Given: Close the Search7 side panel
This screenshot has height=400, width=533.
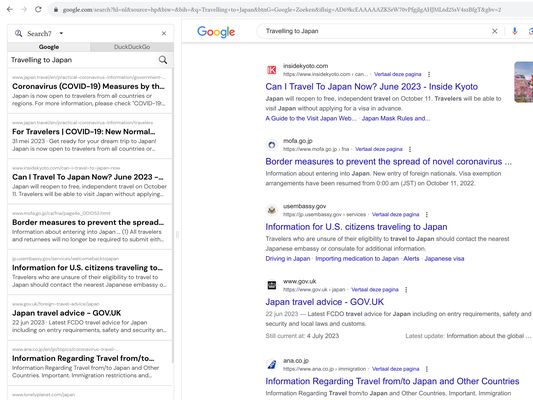Looking at the screenshot, I should pos(164,33).
